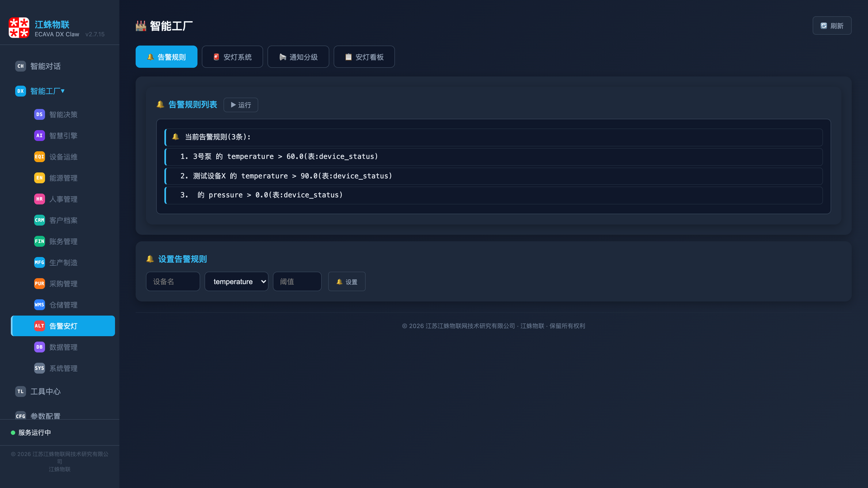The width and height of the screenshot is (868, 488).
Task: Click the CRM icon for 客户档案
Action: pyautogui.click(x=39, y=220)
